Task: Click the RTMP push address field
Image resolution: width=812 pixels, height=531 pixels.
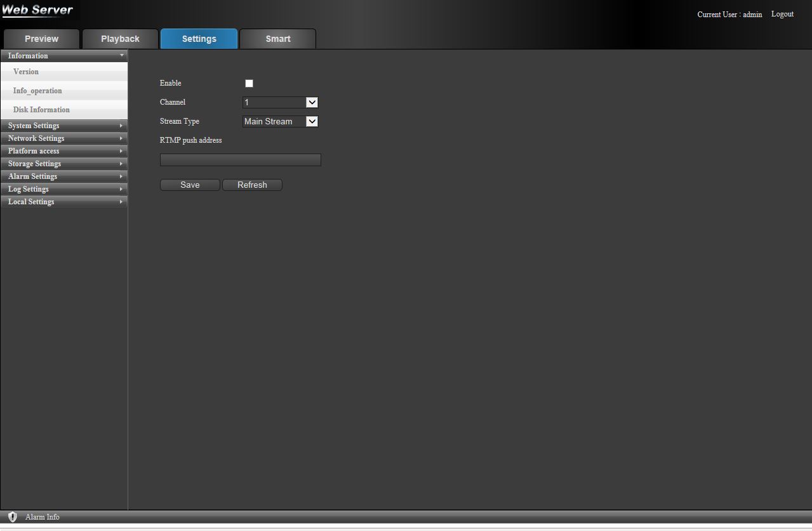Action: (x=240, y=160)
